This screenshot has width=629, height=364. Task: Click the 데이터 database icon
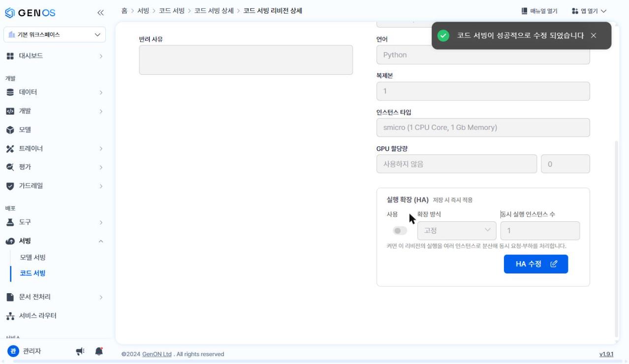[x=10, y=92]
